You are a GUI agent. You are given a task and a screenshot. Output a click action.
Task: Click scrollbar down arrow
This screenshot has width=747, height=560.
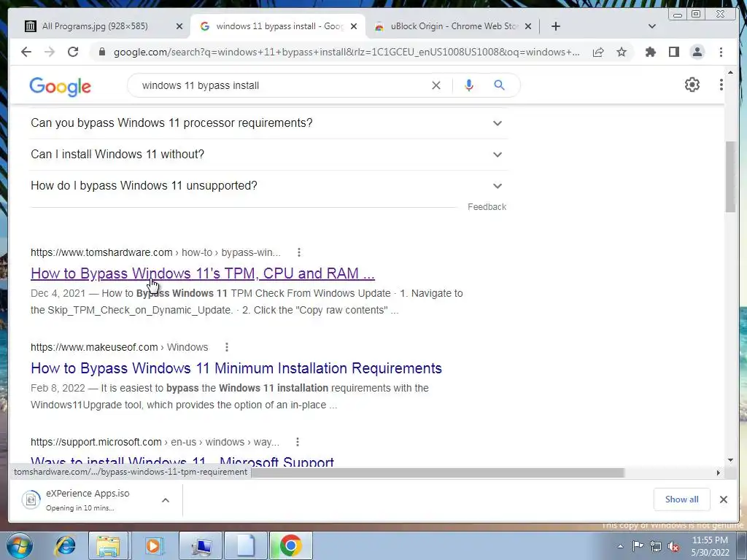tap(730, 460)
